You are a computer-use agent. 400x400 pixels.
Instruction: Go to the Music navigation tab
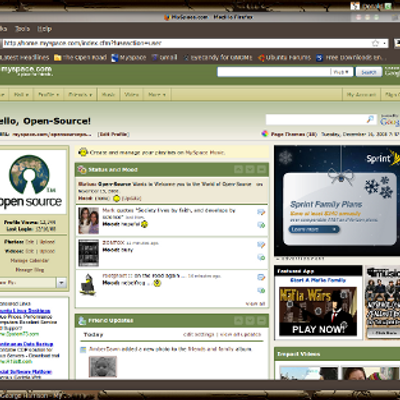[x=108, y=95]
